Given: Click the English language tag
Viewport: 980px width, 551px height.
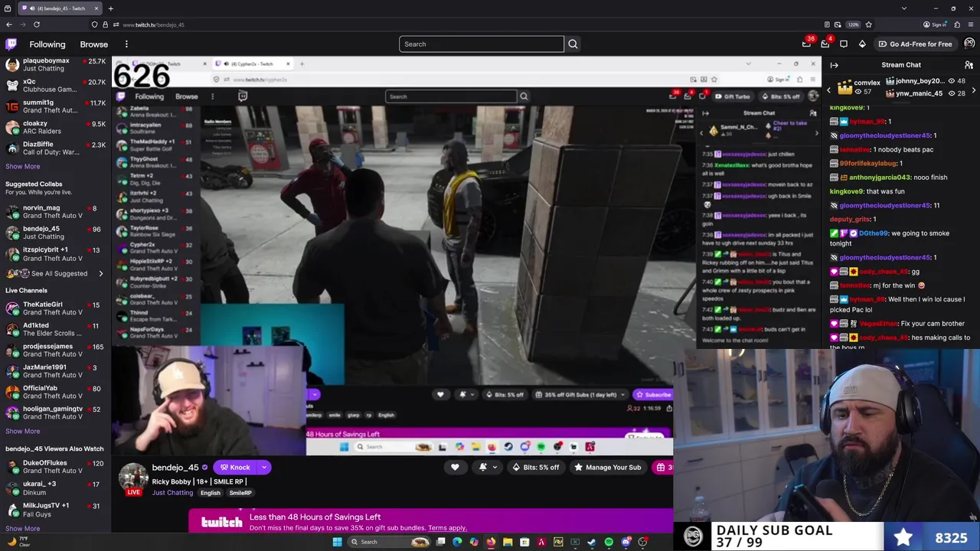Looking at the screenshot, I should (x=211, y=493).
